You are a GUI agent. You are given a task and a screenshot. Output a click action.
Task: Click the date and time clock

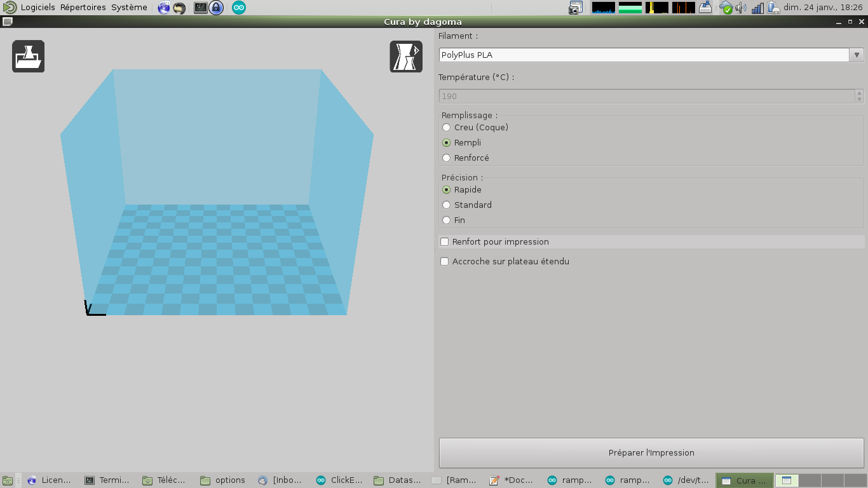(x=823, y=8)
